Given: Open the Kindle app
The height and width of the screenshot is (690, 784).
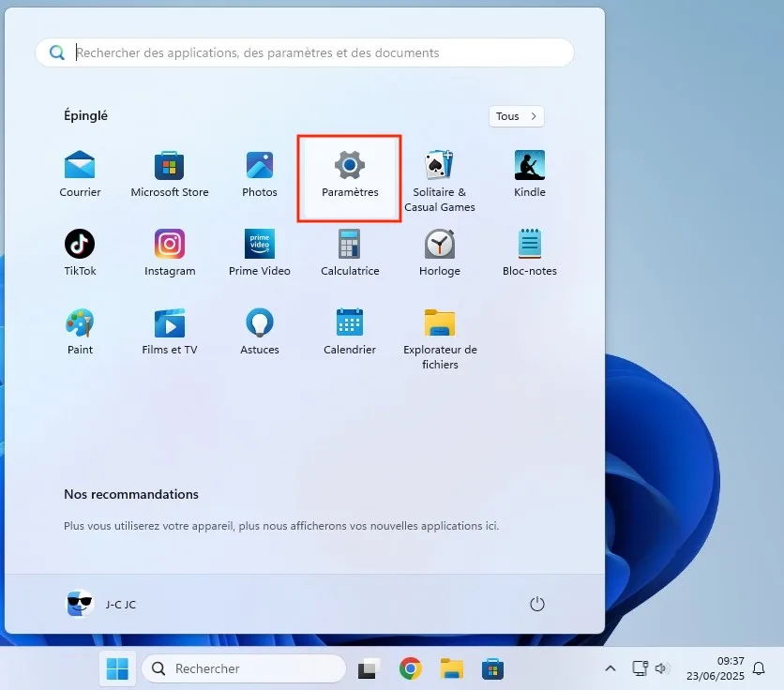Looking at the screenshot, I should (530, 174).
